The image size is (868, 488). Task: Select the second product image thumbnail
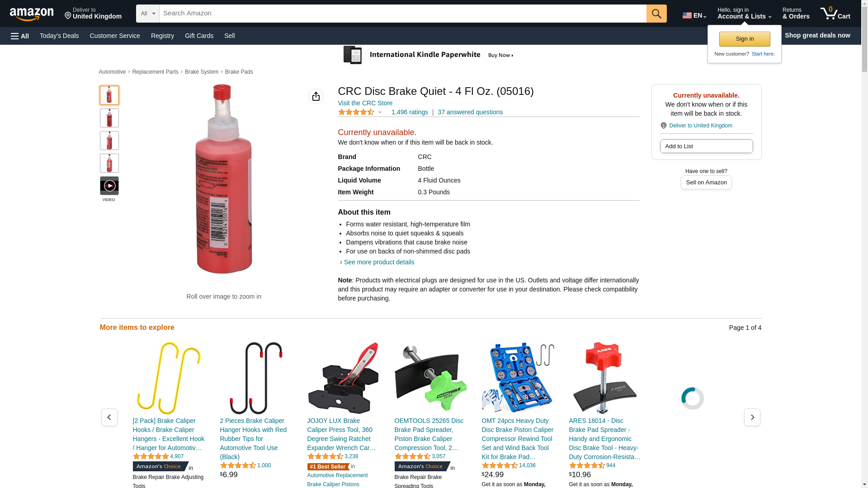point(109,118)
